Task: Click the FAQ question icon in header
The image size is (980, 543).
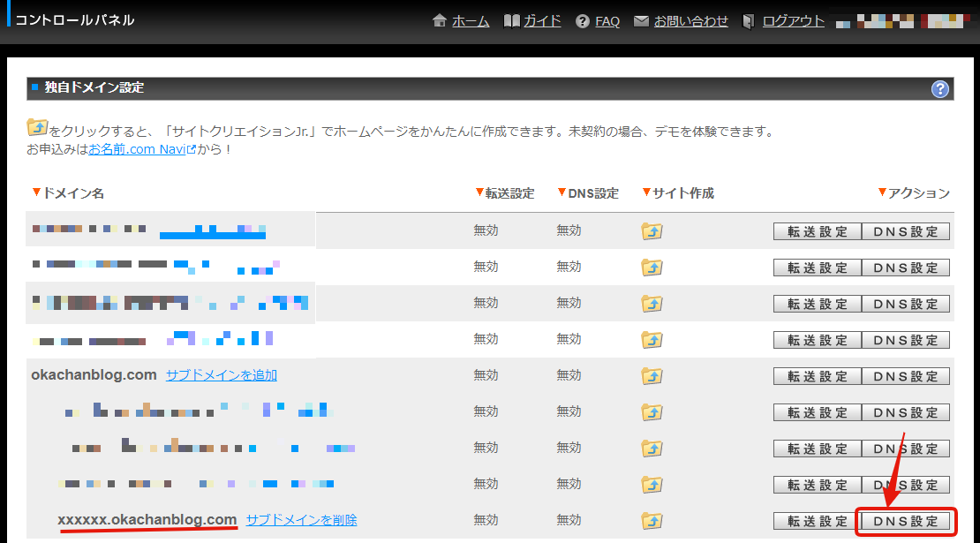Action: (x=582, y=21)
